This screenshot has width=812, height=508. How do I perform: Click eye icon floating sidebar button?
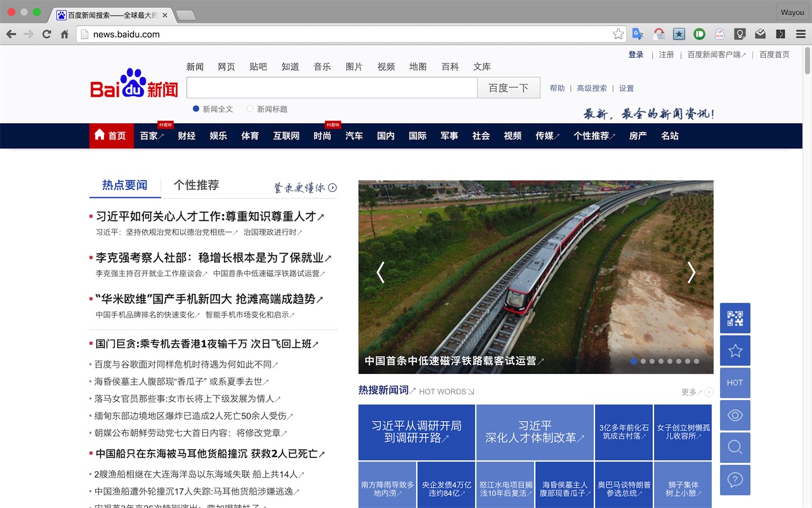click(x=735, y=415)
